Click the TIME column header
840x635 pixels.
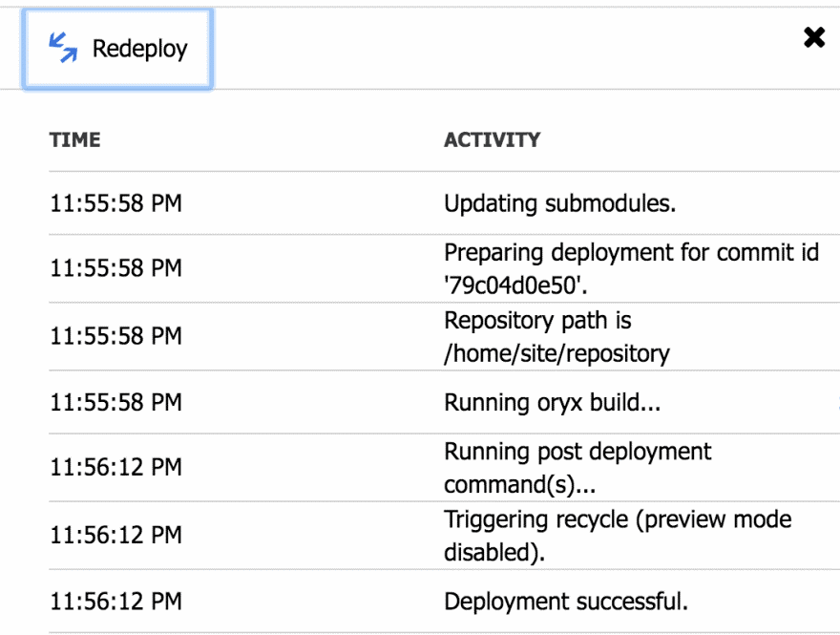[x=75, y=140]
